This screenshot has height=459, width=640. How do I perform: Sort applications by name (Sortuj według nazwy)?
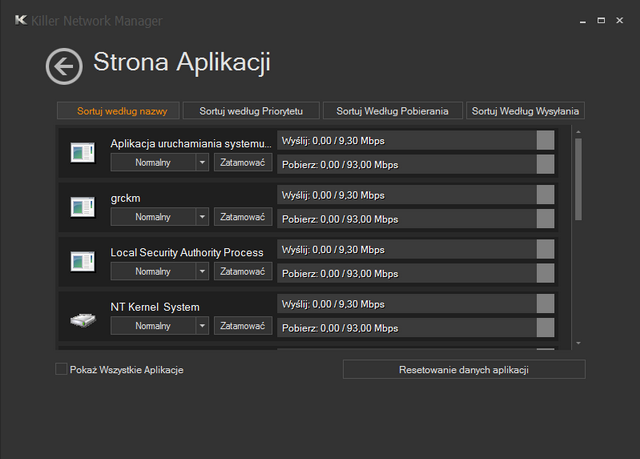118,111
